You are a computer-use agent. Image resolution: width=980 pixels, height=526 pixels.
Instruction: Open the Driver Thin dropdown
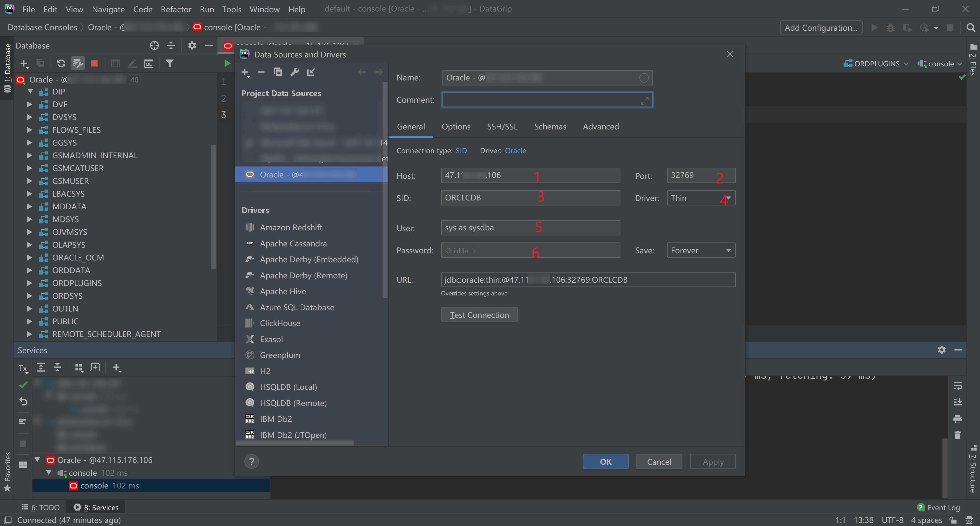701,198
